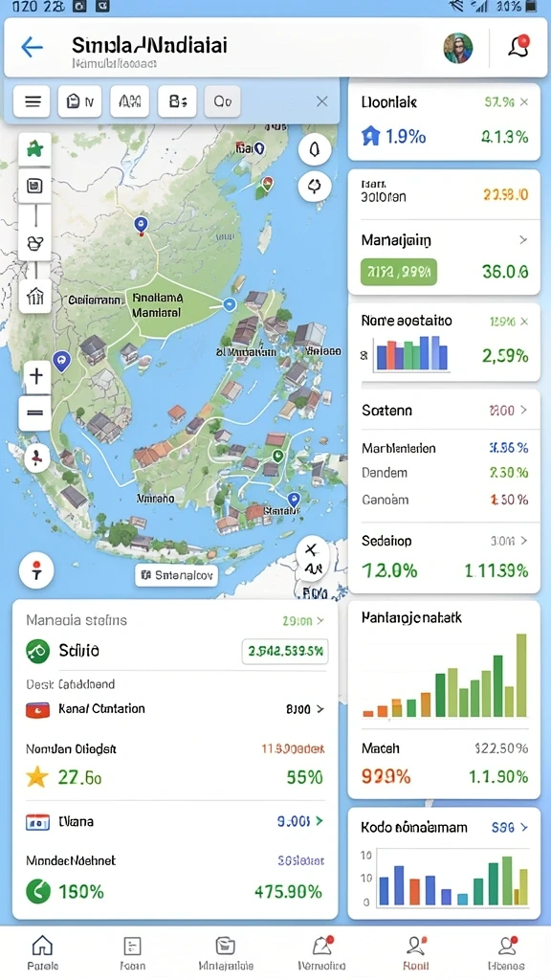This screenshot has height=980, width=551.
Task: Expand 'Manaoia stefins' header chevron
Action: click(x=320, y=620)
